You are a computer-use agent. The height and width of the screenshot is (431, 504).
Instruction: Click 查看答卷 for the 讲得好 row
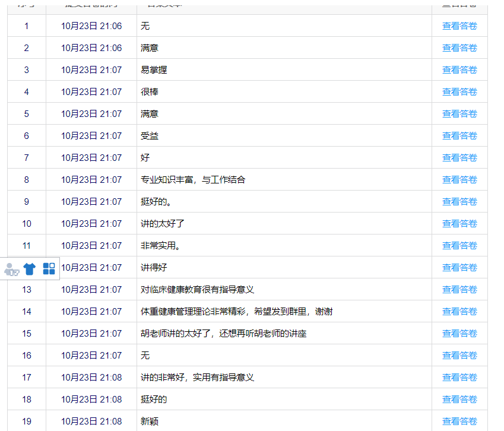459,268
